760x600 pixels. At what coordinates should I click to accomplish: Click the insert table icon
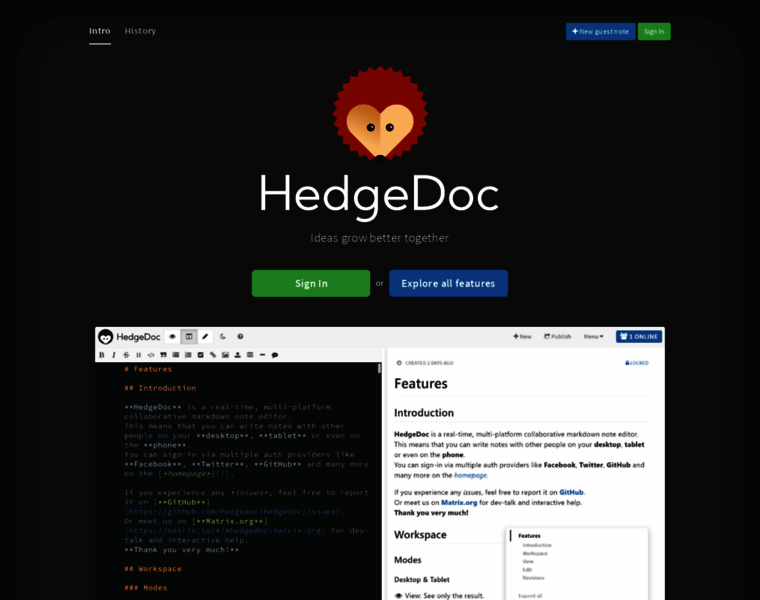pos(250,355)
